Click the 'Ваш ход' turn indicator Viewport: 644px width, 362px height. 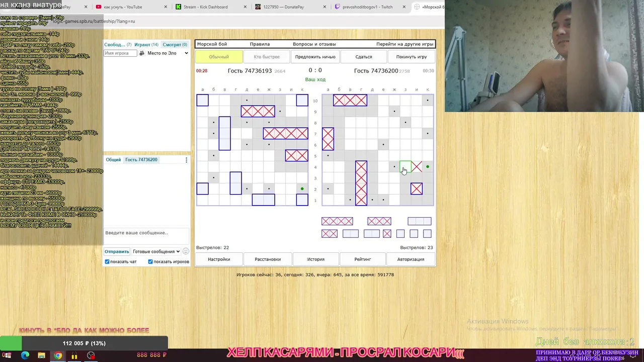315,79
